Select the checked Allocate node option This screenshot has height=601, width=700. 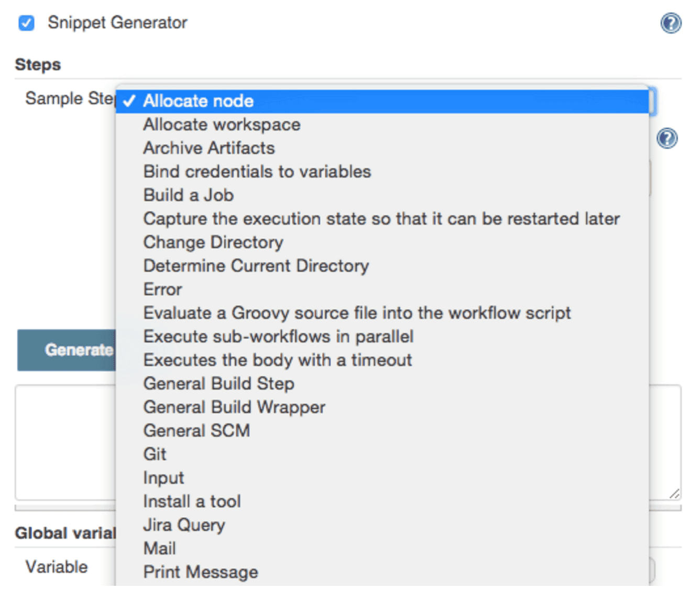point(198,101)
